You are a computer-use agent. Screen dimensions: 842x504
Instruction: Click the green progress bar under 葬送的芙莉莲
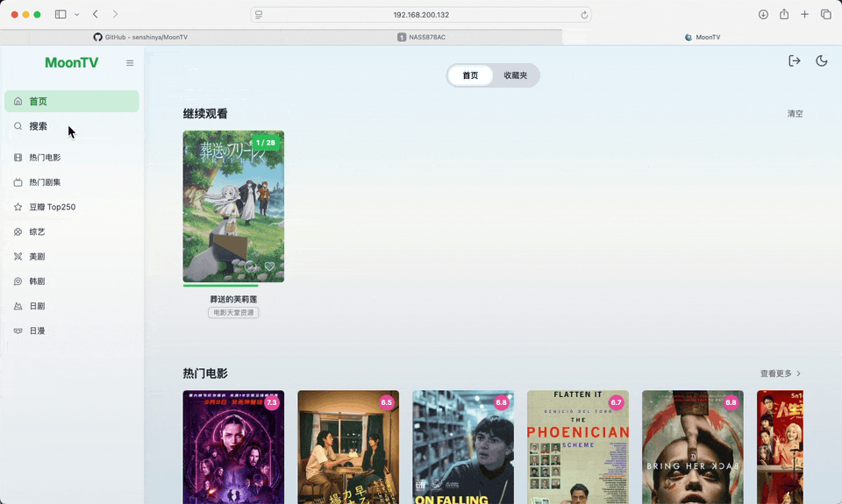221,286
